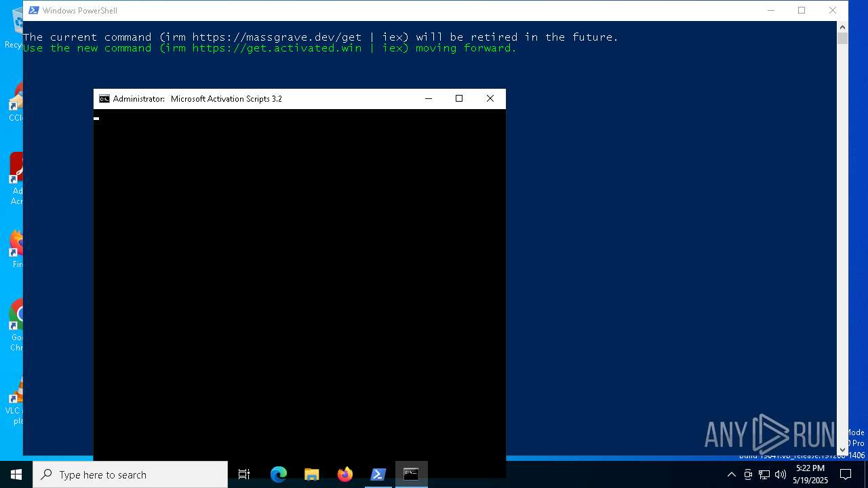Close the Windows PowerShell window
Viewport: 868px width, 488px height.
tap(833, 10)
